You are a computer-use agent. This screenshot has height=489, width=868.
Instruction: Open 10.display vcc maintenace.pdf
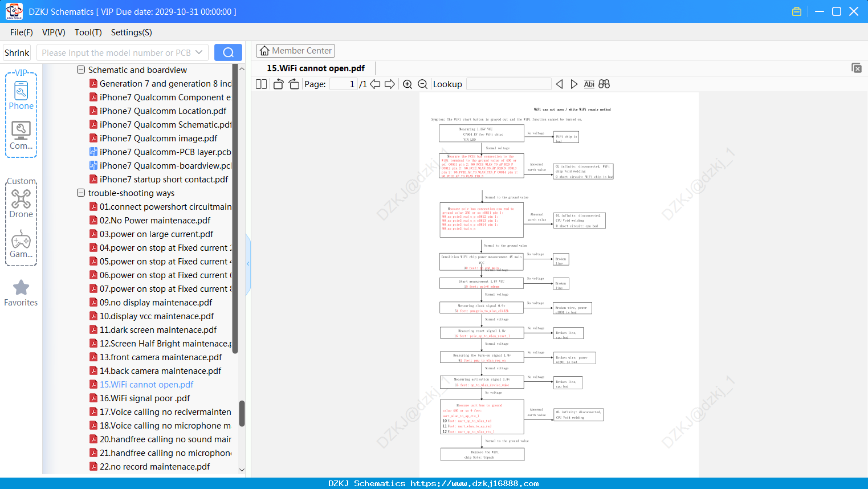point(152,316)
